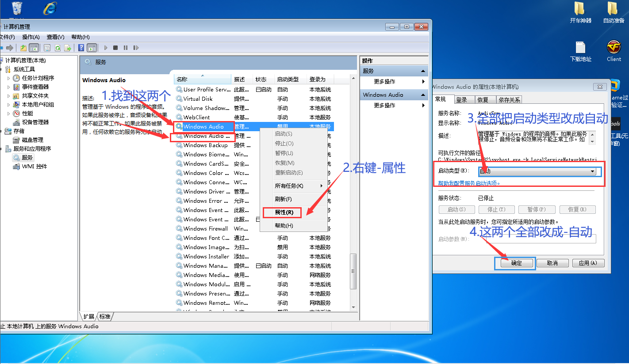Open the 帮助我配置服务启动选项 link
The image size is (629, 364).
pyautogui.click(x=469, y=183)
